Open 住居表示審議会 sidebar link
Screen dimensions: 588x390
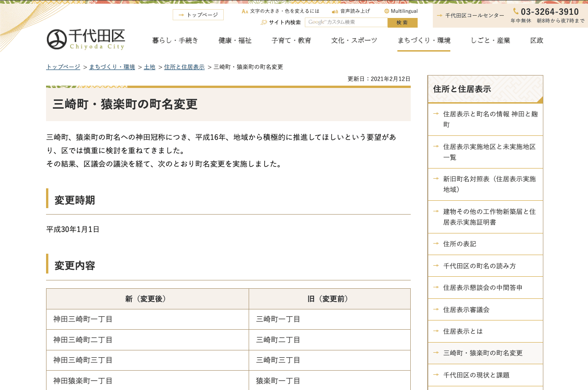[466, 309]
